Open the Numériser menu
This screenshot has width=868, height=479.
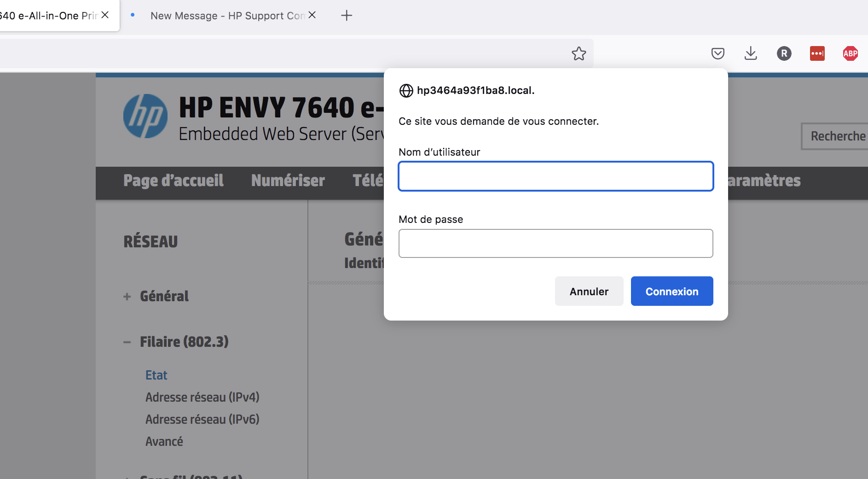click(288, 181)
